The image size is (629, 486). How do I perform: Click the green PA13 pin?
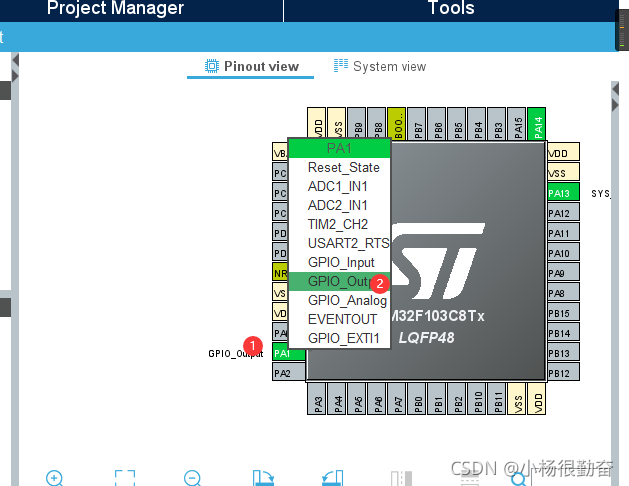tap(563, 192)
